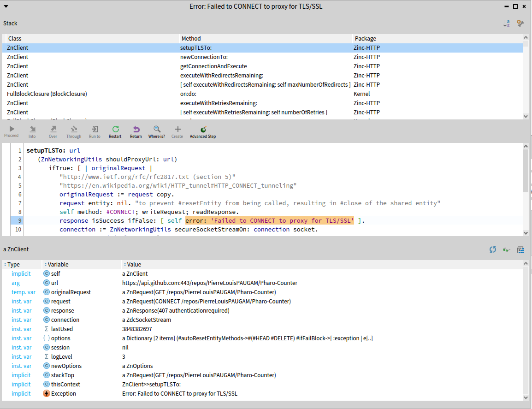This screenshot has height=409, width=532.
Task: Sort inspector by Type column header
Action: (x=22, y=264)
